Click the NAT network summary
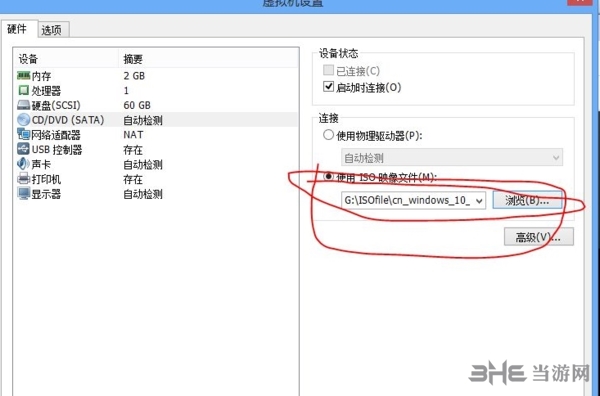The height and width of the screenshot is (396, 600). 133,135
